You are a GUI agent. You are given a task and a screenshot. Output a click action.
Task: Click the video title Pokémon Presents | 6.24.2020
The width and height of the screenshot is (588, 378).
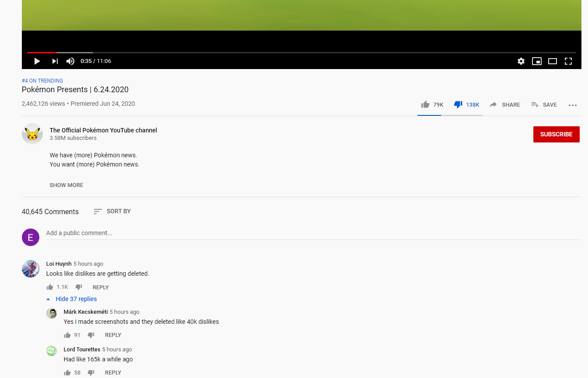(75, 90)
